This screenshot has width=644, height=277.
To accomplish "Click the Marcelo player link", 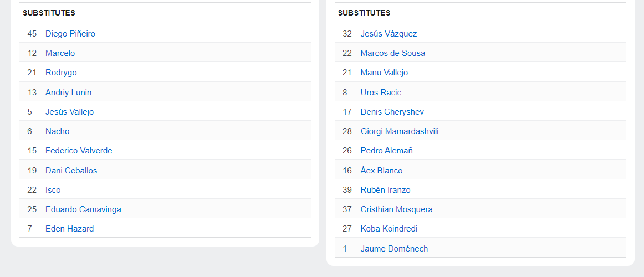I will pyautogui.click(x=60, y=53).
